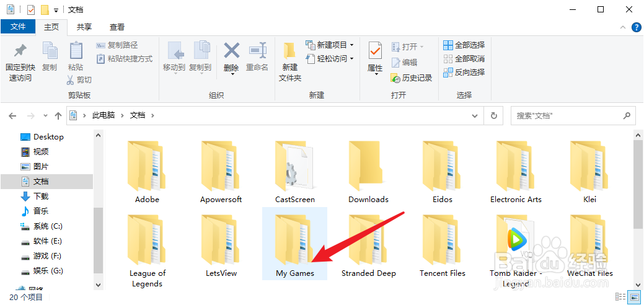This screenshot has height=305, width=644.
Task: Open History (历史记录)
Action: (x=412, y=77)
